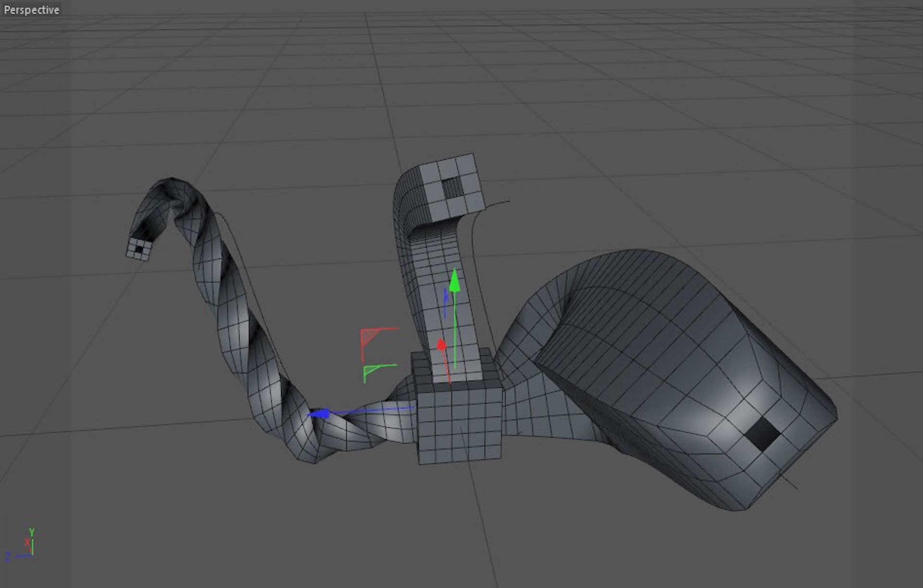This screenshot has height=588, width=923.
Task: Click the large blue Z-axis arrowhead
Action: (320, 413)
